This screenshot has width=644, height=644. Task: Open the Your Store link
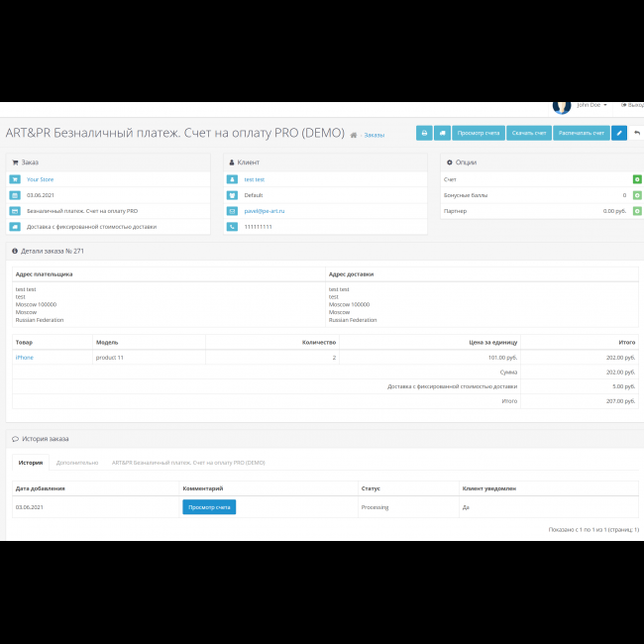point(41,179)
